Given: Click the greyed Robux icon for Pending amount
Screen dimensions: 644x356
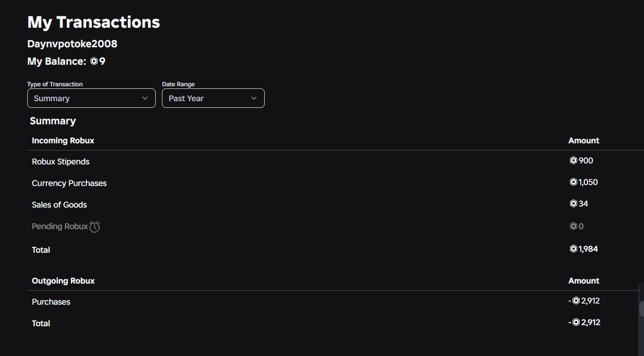Looking at the screenshot, I should point(574,226).
